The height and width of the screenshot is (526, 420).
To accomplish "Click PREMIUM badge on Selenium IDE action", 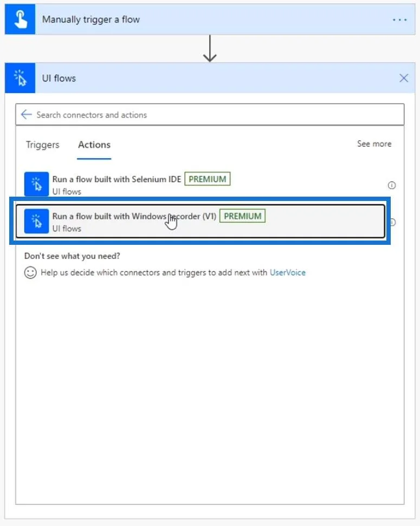I will pos(208,179).
